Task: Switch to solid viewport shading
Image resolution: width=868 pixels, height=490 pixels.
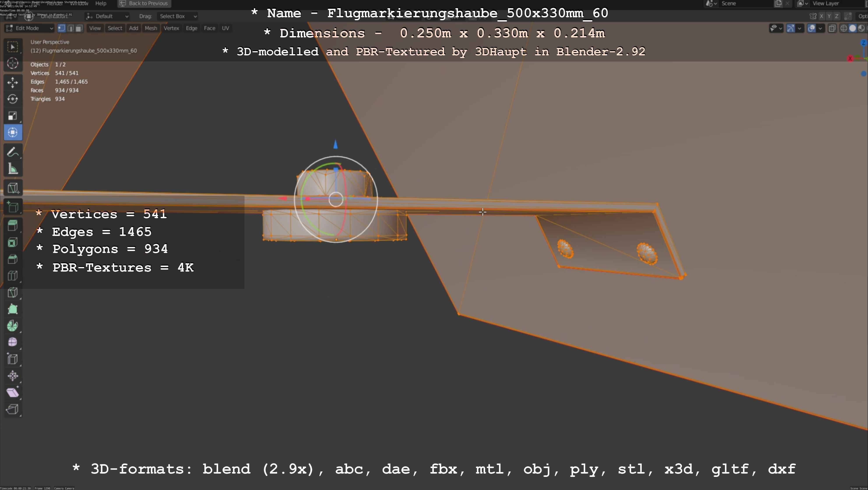Action: 852,28
